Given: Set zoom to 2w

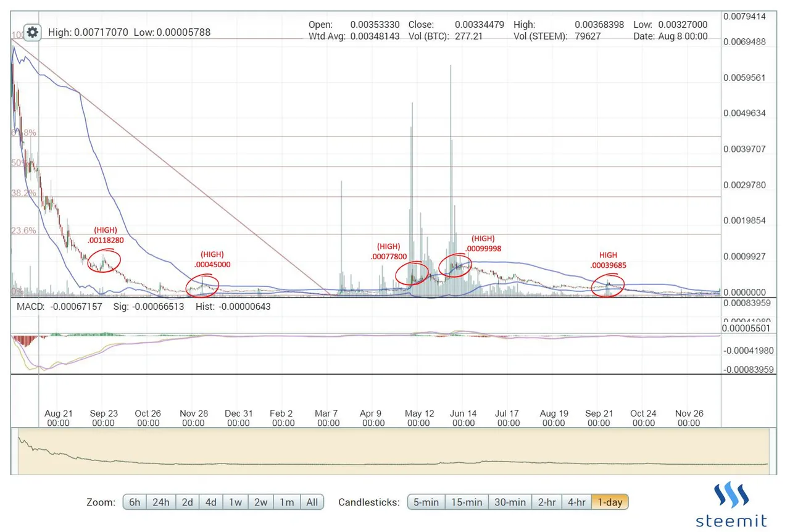Looking at the screenshot, I should 261,502.
